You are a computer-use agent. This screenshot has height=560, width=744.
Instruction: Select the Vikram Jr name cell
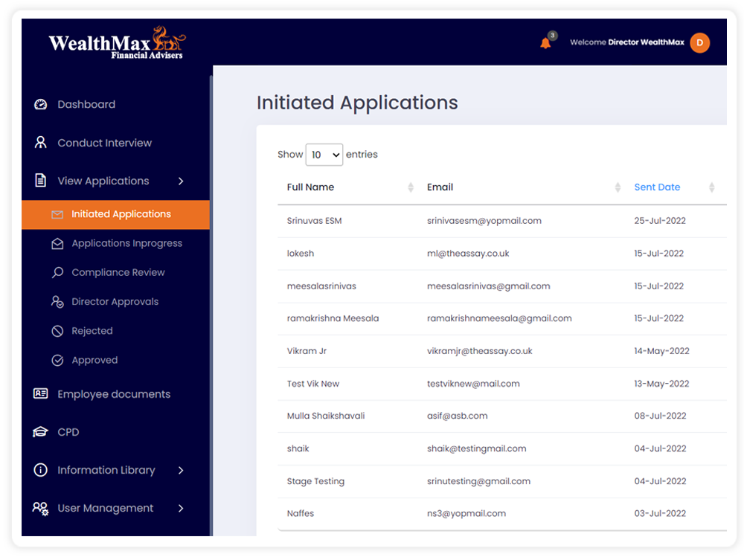pyautogui.click(x=307, y=351)
